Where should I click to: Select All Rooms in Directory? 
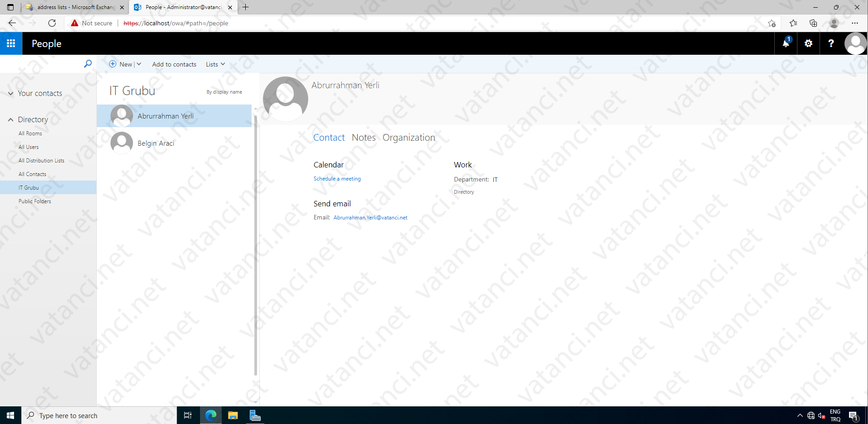[30, 133]
